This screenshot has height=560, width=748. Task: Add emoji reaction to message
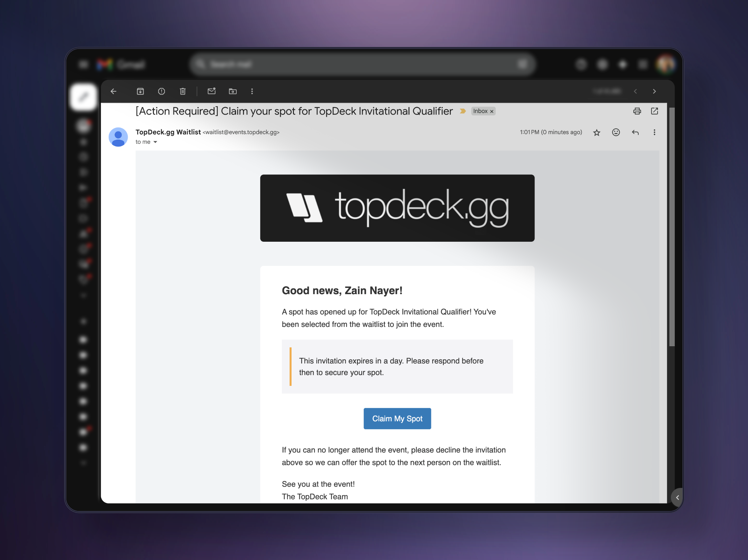click(616, 132)
